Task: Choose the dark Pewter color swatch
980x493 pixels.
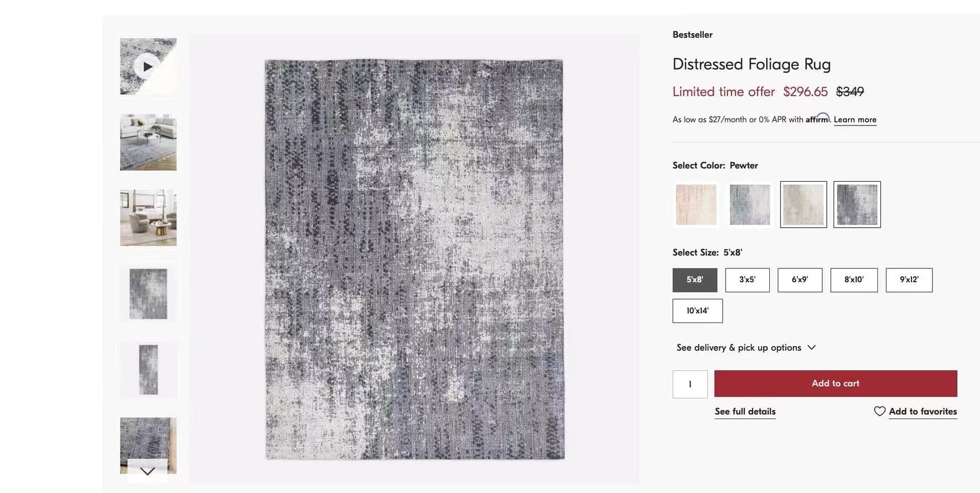Action: point(857,205)
